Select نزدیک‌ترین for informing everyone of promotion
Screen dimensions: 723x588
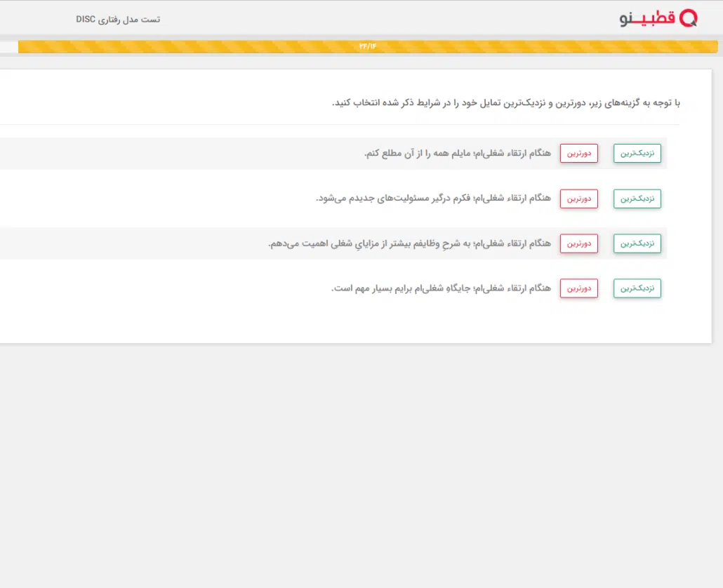coord(637,154)
